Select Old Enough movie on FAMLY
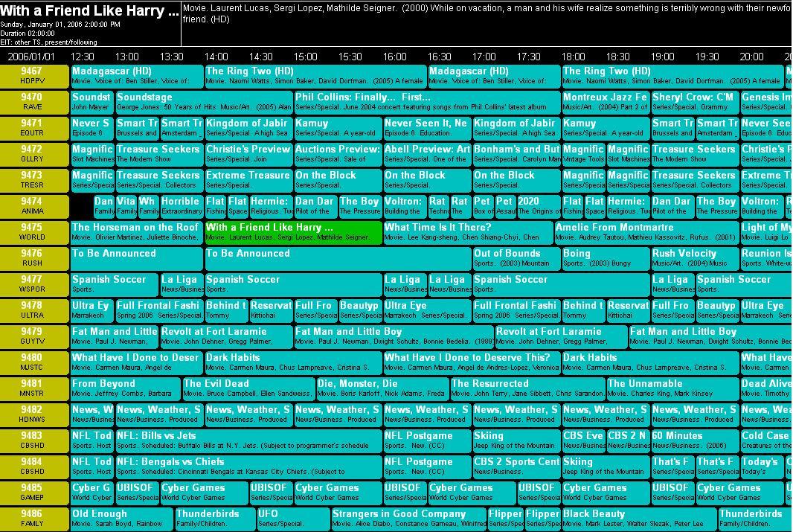Viewport: 793px width, 532px height. 122,519
